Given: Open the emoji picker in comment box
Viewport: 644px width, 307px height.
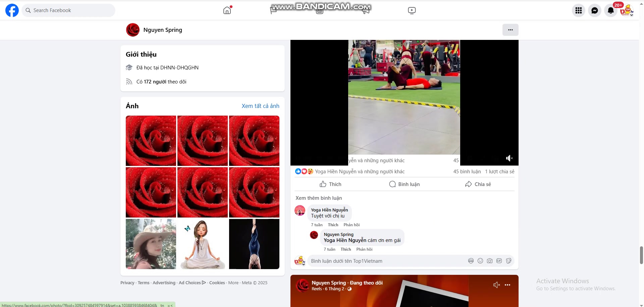Looking at the screenshot, I should 480,261.
